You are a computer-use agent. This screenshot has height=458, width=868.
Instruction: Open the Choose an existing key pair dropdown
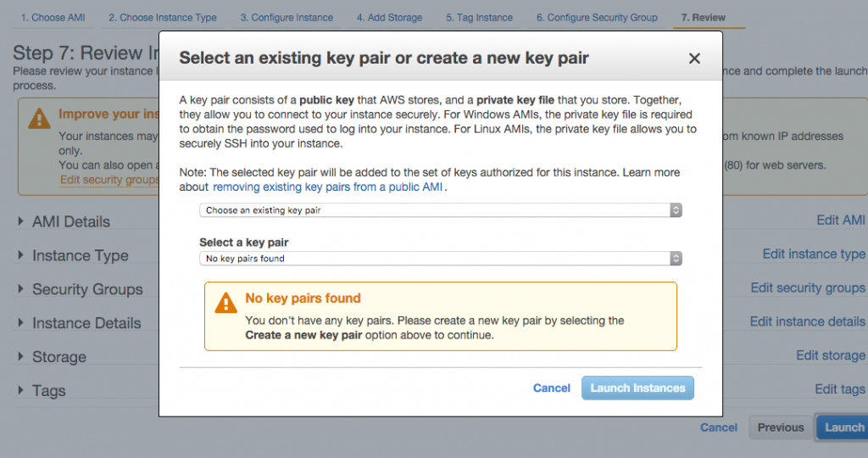[x=441, y=209]
